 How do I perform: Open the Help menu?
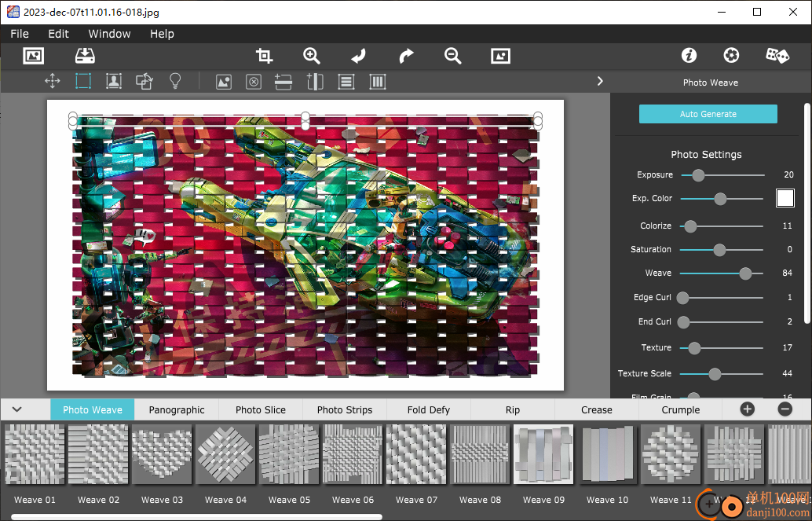tap(162, 34)
